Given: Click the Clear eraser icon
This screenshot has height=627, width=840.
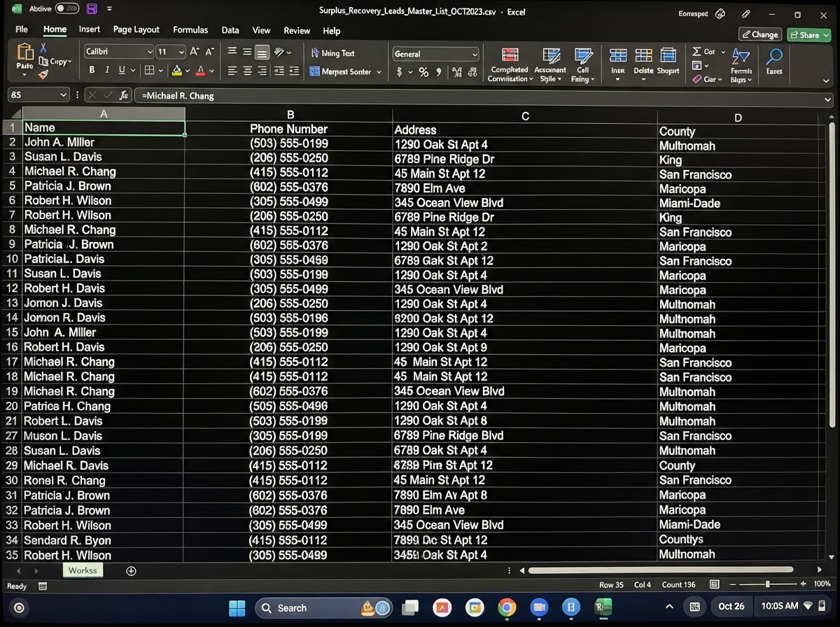Looking at the screenshot, I should click(697, 79).
